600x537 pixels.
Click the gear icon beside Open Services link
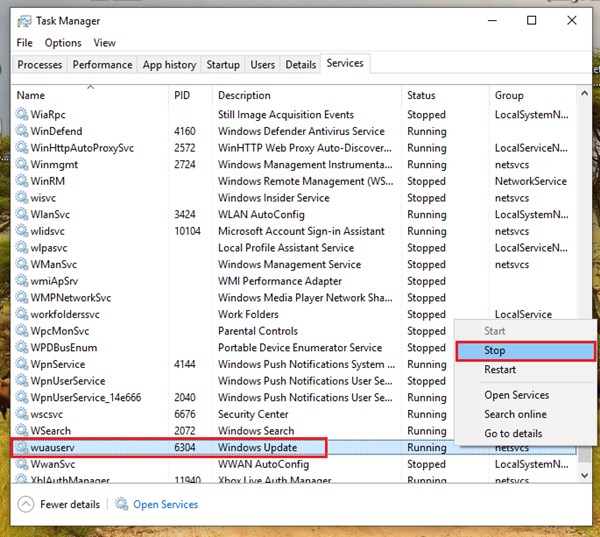122,504
